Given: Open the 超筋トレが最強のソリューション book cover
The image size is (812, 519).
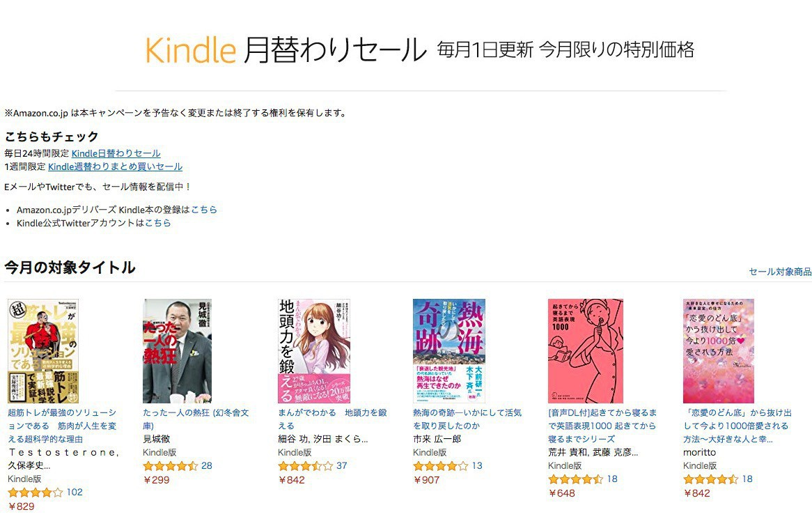Looking at the screenshot, I should (x=43, y=351).
